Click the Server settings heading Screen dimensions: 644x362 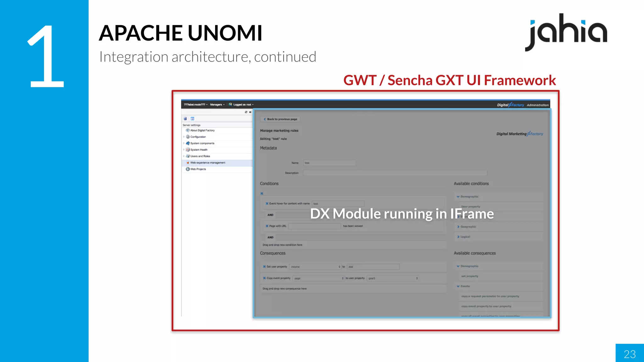pos(192,125)
